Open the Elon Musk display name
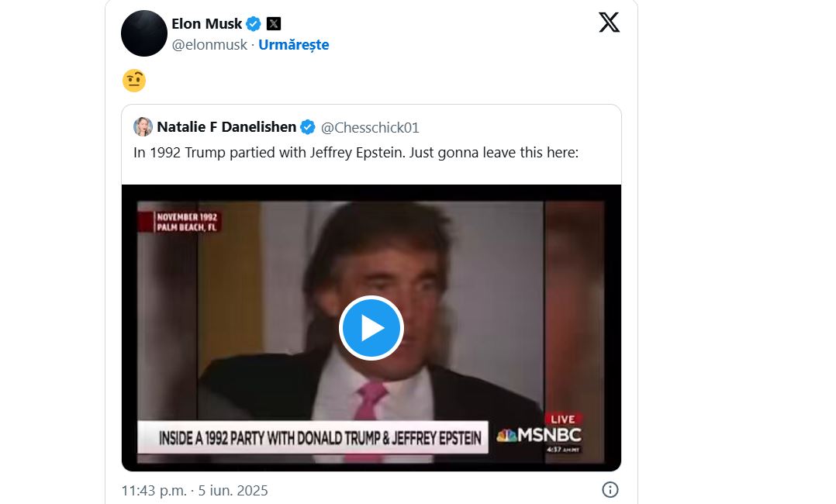 [x=207, y=23]
